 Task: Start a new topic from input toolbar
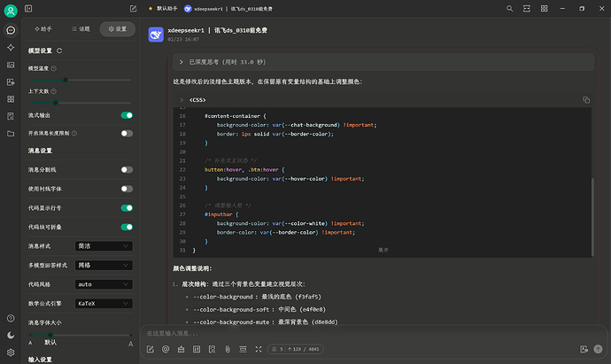click(151, 349)
